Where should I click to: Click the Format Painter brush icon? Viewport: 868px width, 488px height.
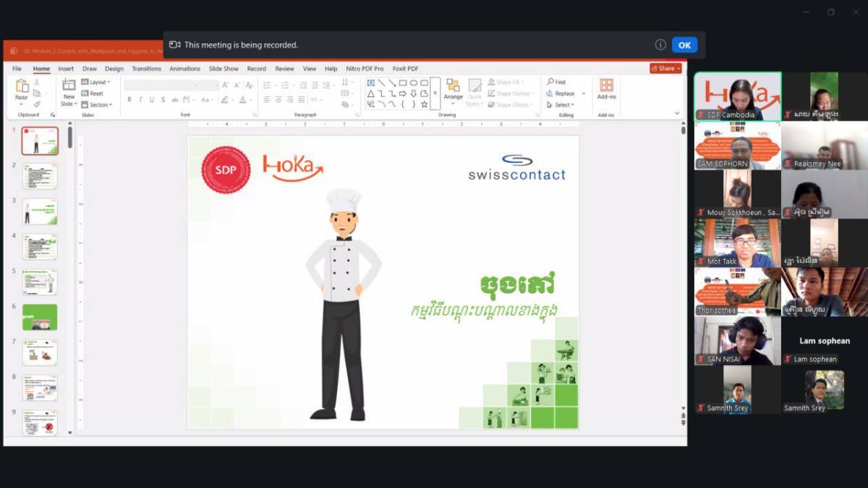coord(37,104)
